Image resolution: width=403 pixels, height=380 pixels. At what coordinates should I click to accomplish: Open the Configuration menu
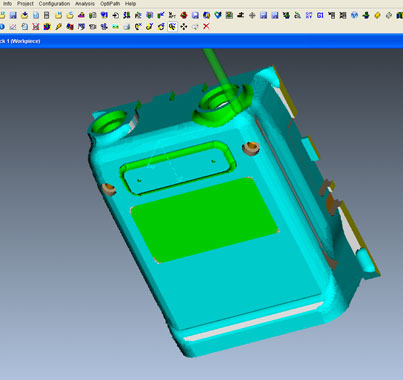coord(54,4)
